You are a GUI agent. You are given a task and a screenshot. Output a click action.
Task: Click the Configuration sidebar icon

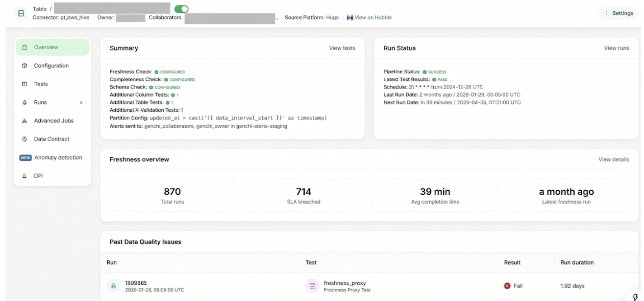(x=25, y=66)
